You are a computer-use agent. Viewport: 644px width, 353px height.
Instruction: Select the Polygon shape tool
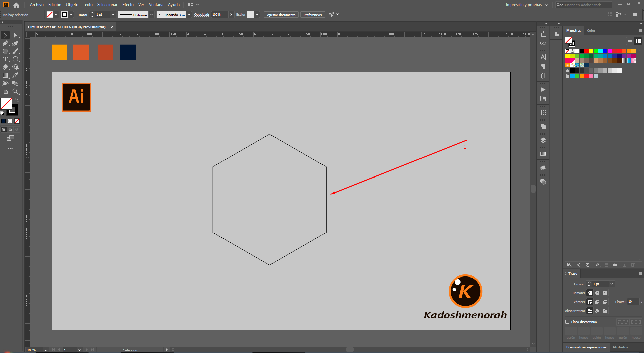coord(5,51)
